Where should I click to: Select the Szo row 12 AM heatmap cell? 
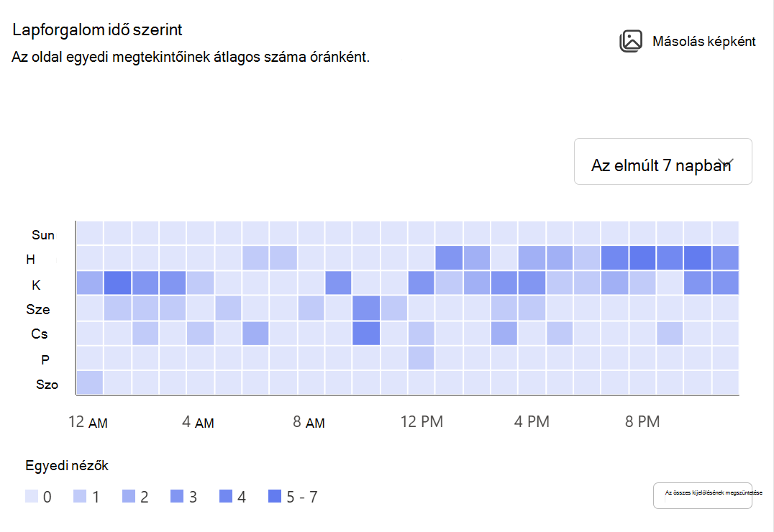(x=90, y=382)
